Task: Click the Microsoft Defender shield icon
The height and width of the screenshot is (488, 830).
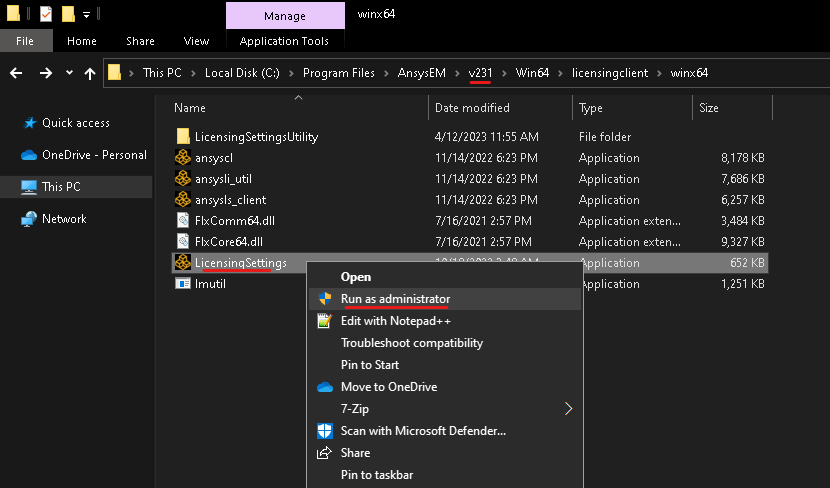Action: (324, 431)
